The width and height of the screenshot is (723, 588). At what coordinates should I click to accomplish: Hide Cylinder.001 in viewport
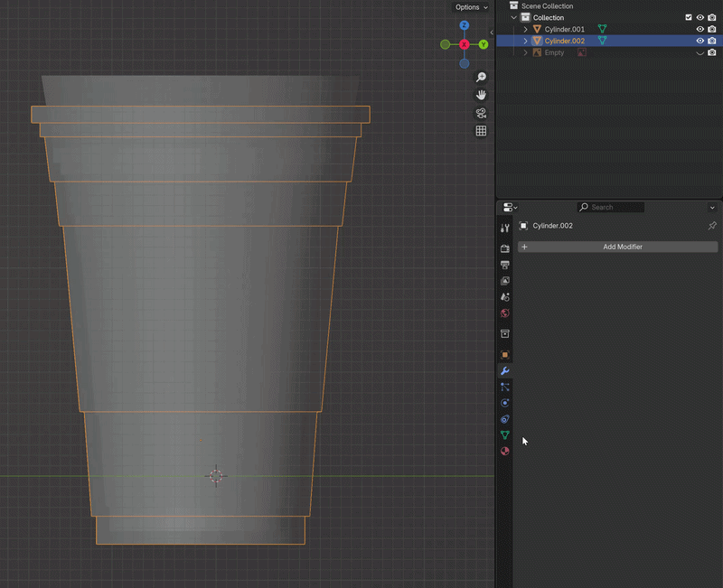click(x=700, y=29)
